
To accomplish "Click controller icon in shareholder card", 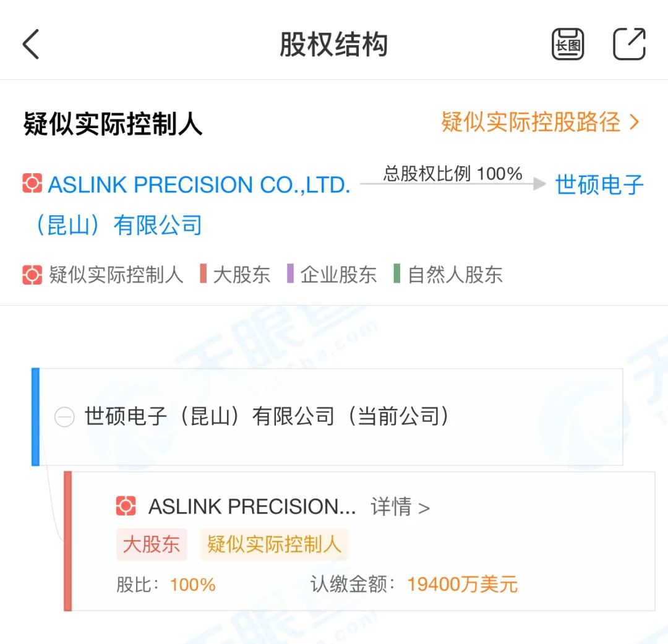I will pos(126,507).
